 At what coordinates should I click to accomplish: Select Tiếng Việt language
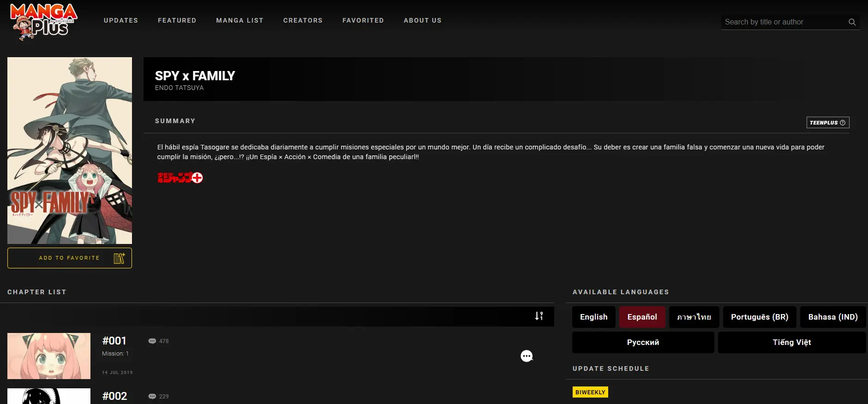point(792,342)
